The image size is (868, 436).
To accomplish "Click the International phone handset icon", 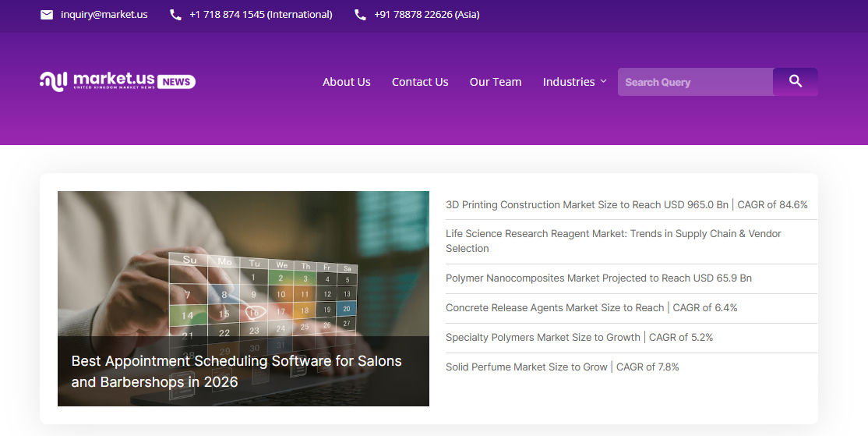I will coord(175,15).
